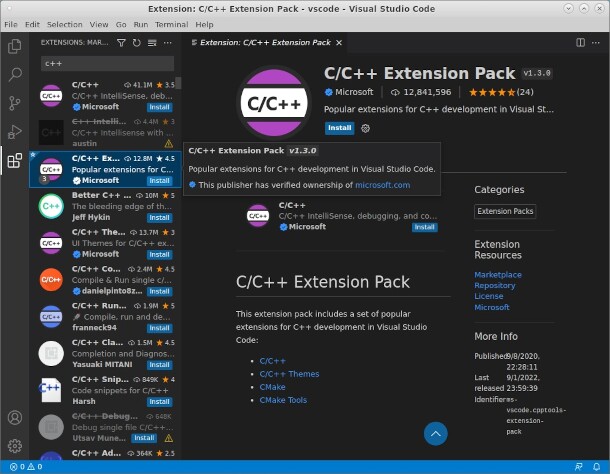610x474 pixels.
Task: Open the Explorer view in activity bar
Action: [x=15, y=46]
